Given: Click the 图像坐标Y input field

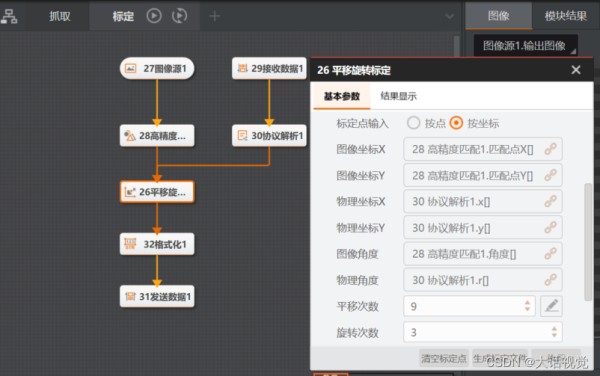Looking at the screenshot, I should [483, 176].
